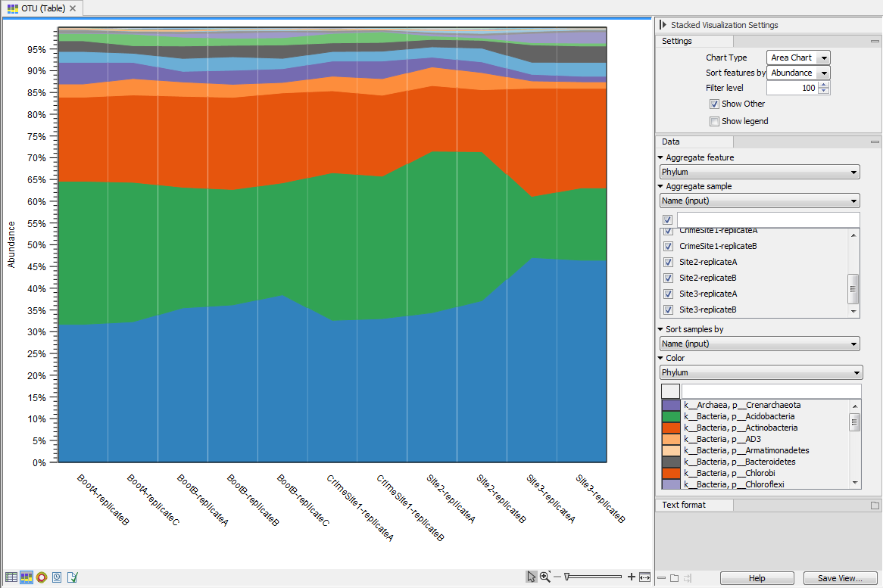
Task: Expand the Sort samples by dropdown
Action: point(760,344)
